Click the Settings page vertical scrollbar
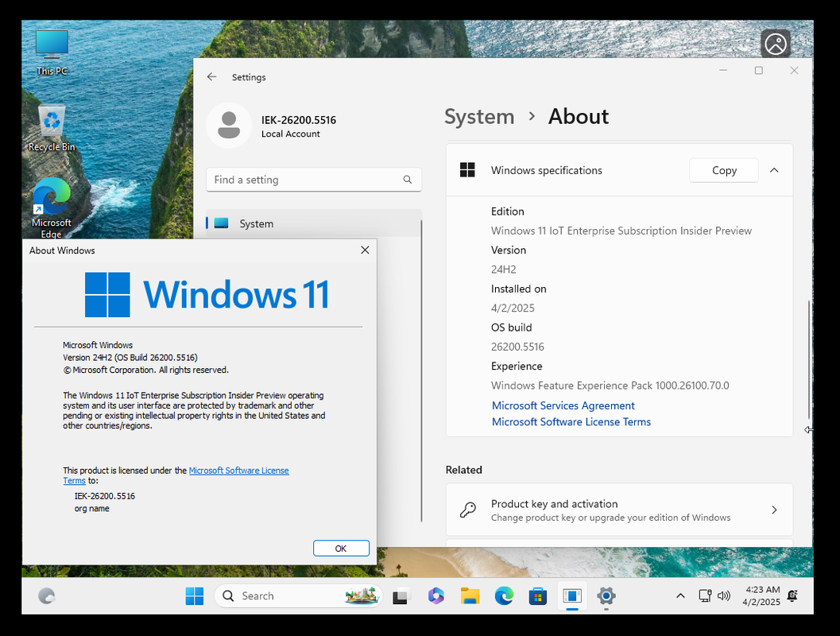Screen dimensions: 840x636 point(809,360)
